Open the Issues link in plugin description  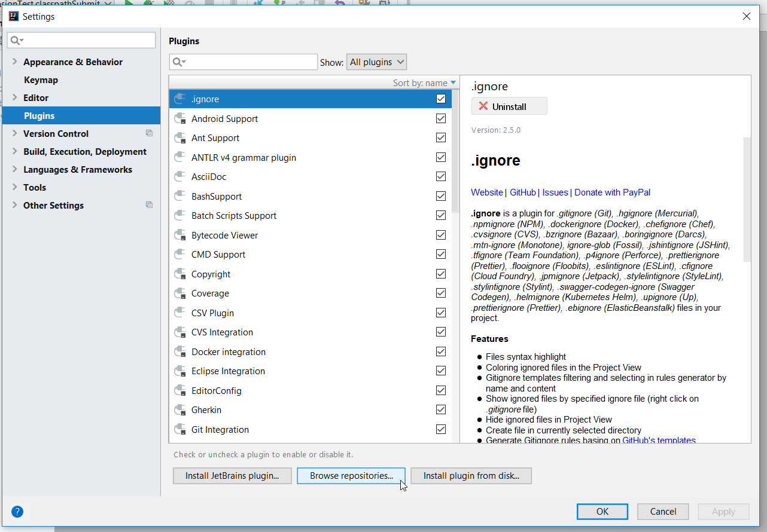coord(555,192)
